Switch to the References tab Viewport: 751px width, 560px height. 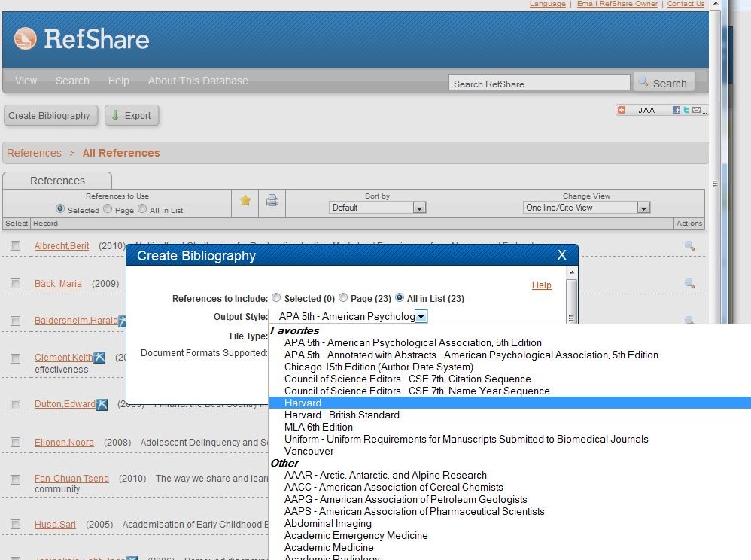coord(57,181)
